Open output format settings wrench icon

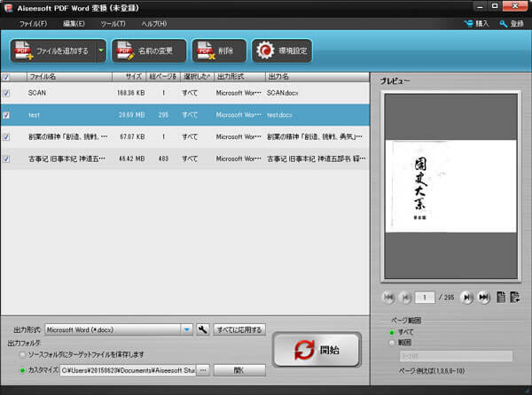pos(202,329)
